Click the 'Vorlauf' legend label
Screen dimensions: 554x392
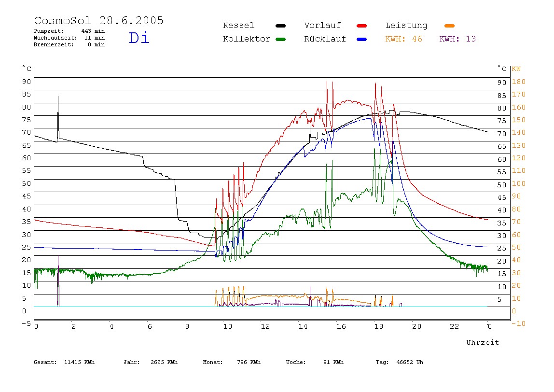coord(322,26)
